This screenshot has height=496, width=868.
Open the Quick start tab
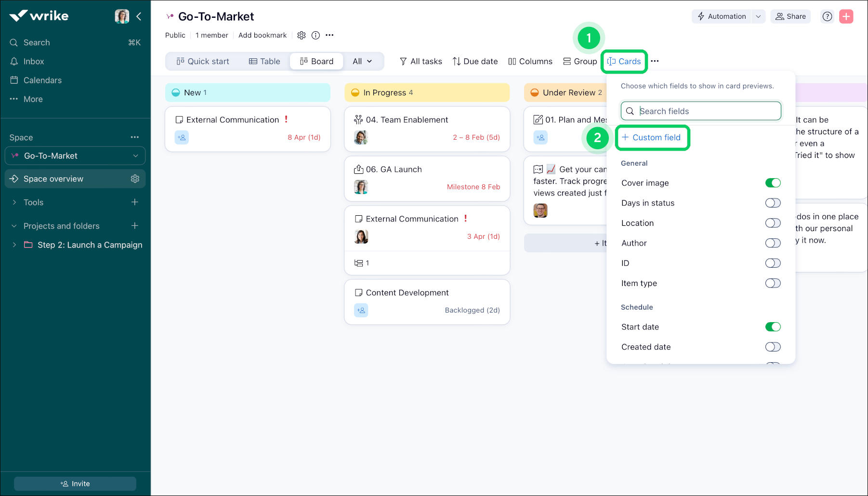coord(203,61)
